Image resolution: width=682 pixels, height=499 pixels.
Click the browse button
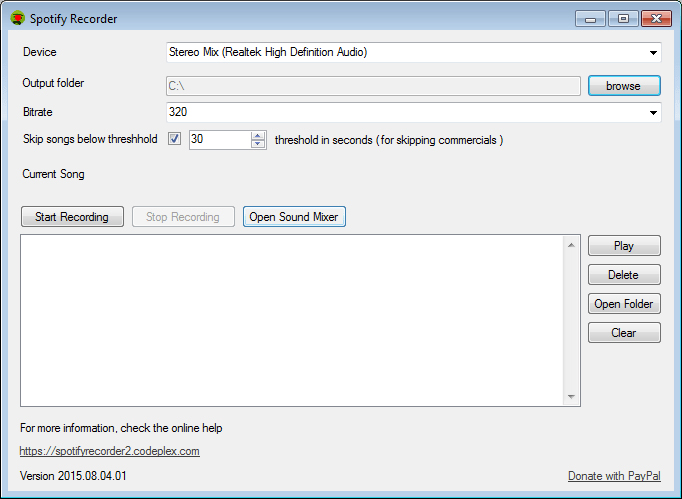point(624,86)
